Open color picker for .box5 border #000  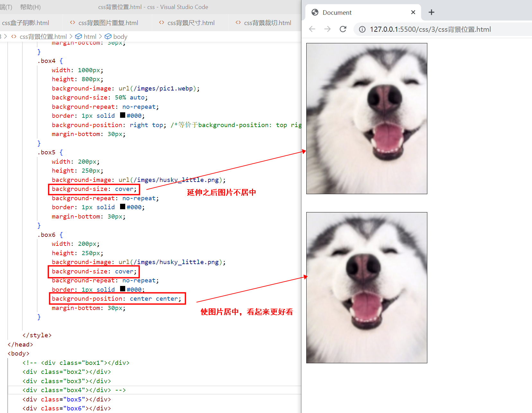click(123, 207)
